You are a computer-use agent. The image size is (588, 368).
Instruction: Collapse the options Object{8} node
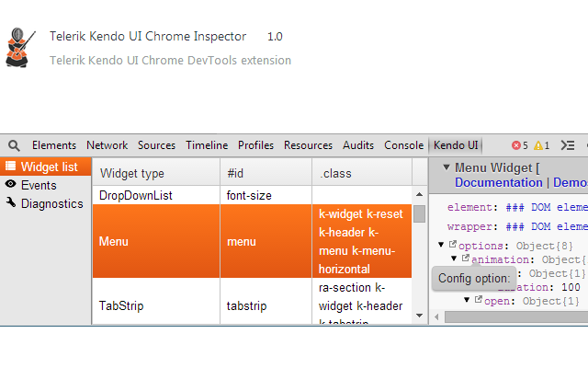click(441, 245)
